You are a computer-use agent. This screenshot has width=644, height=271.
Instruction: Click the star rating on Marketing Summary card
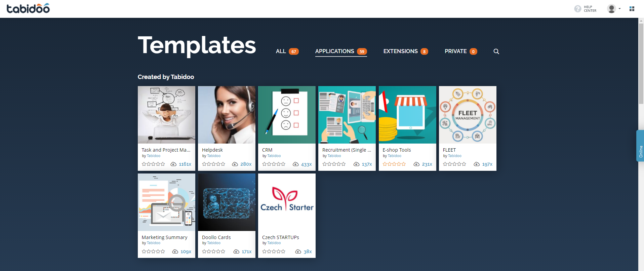click(x=153, y=251)
